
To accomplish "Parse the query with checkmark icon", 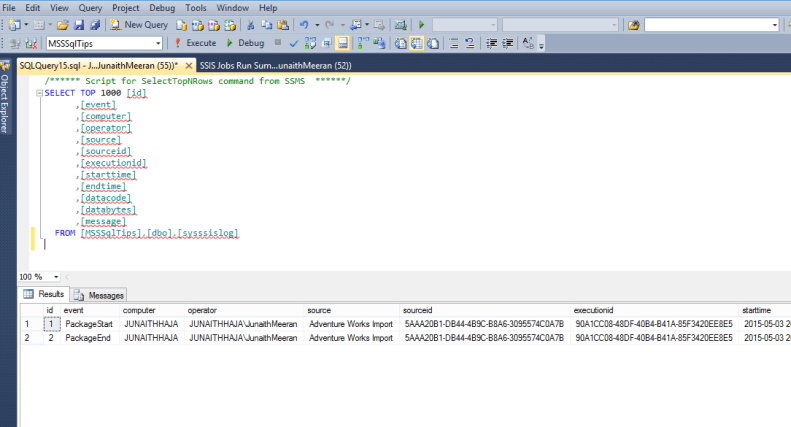I will click(x=294, y=43).
